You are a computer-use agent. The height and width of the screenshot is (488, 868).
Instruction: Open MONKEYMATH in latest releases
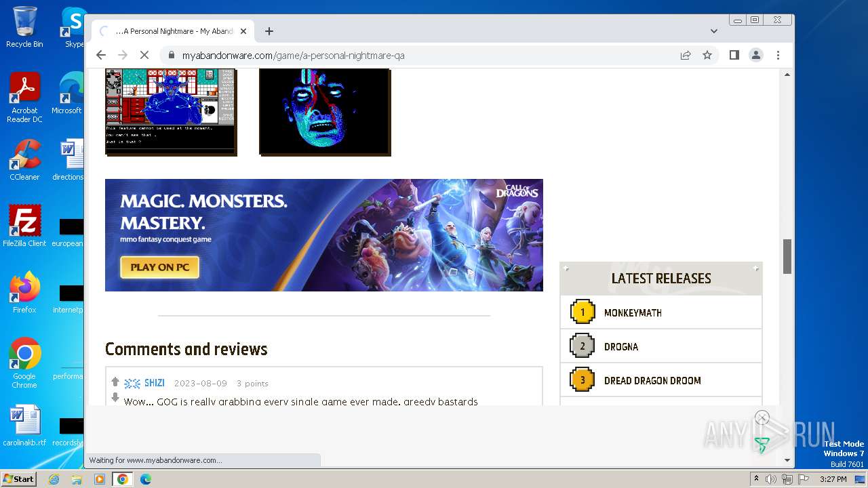[x=633, y=312]
